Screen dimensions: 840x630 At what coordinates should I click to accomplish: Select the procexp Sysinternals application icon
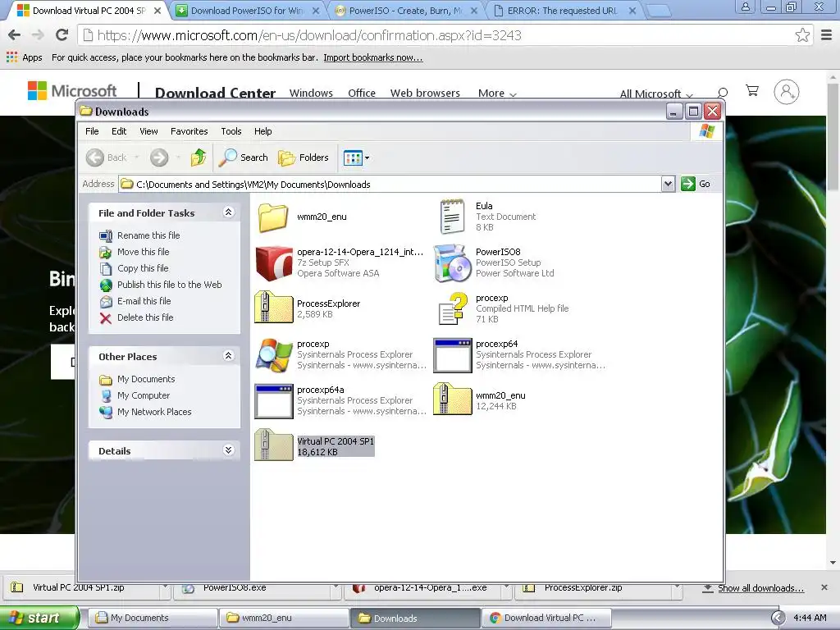coord(274,354)
